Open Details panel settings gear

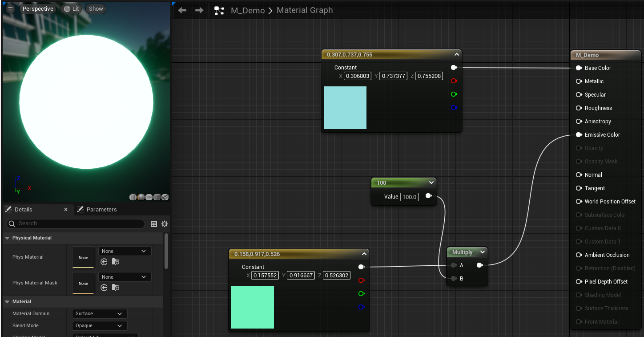165,224
